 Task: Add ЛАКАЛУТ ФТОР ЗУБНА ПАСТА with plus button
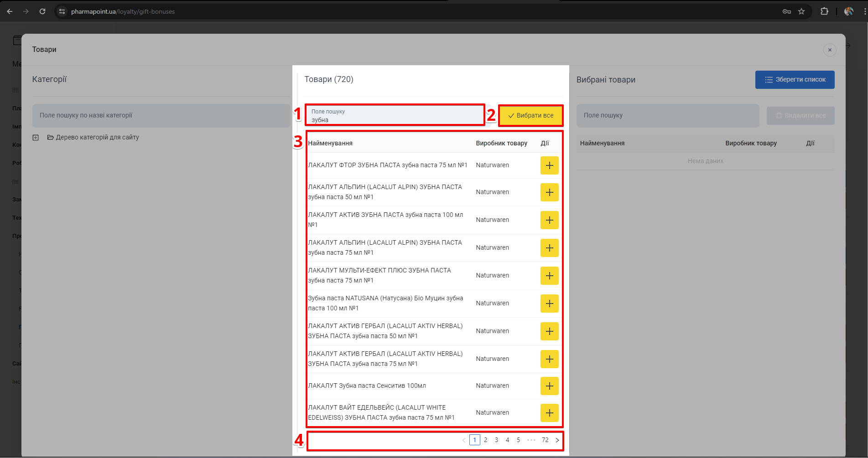coord(549,165)
